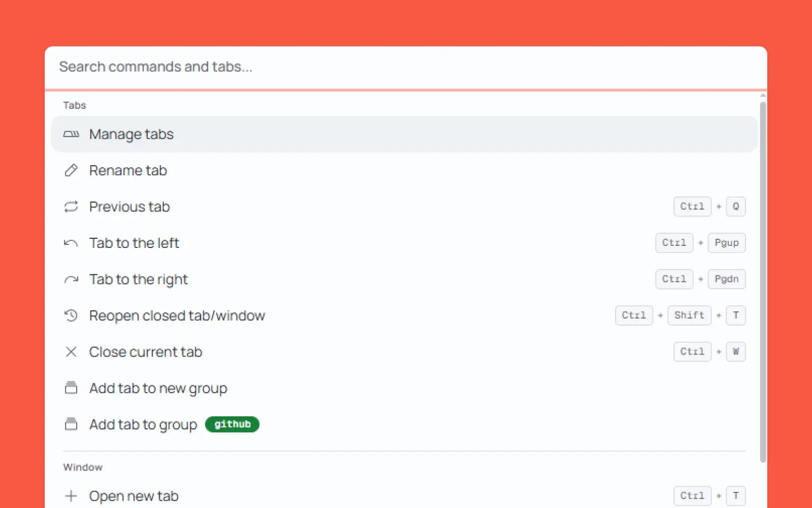This screenshot has height=508, width=812.
Task: Click the Reopen closed tab history icon
Action: [71, 315]
